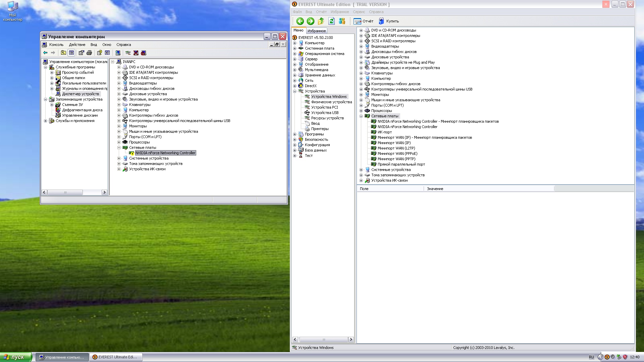The width and height of the screenshot is (644, 362).
Task: Click the Print icon in Computer Management
Action: pos(89,53)
